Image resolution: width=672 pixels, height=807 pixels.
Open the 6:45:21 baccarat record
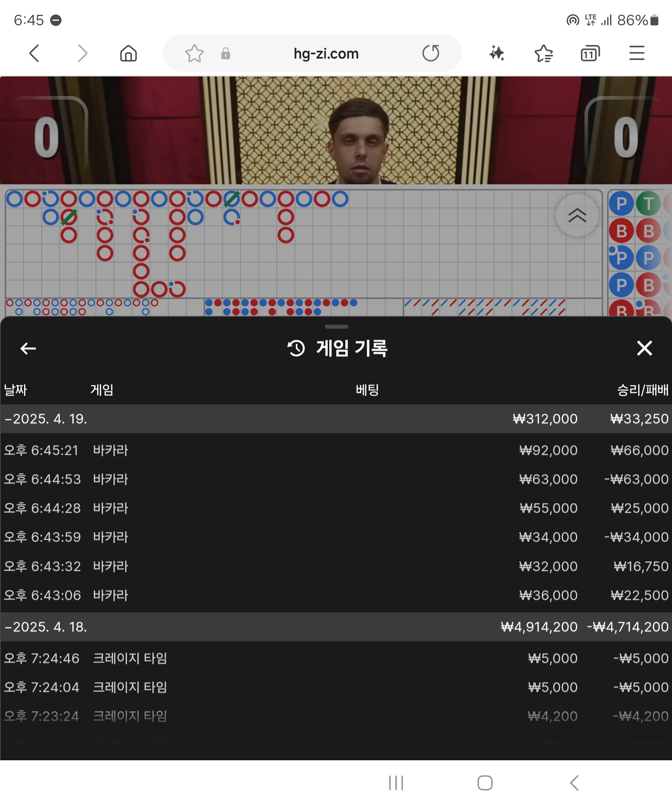336,450
